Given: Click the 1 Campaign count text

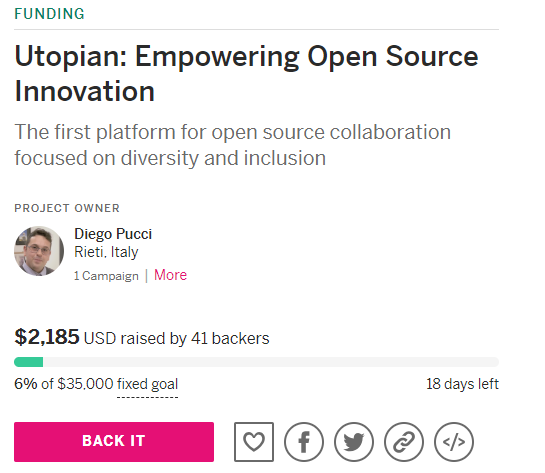Looking at the screenshot, I should click(106, 276).
